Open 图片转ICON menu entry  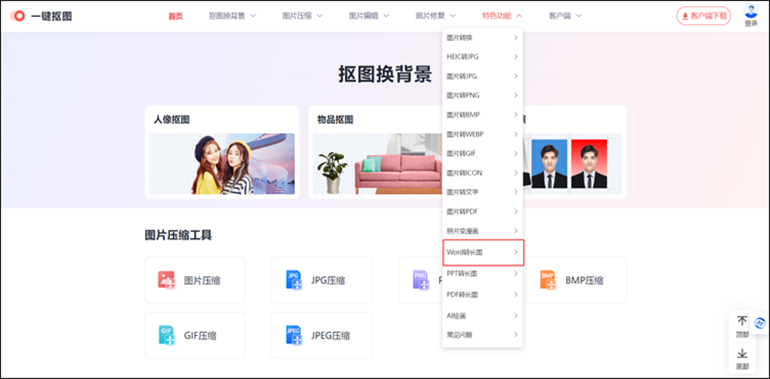click(x=482, y=173)
